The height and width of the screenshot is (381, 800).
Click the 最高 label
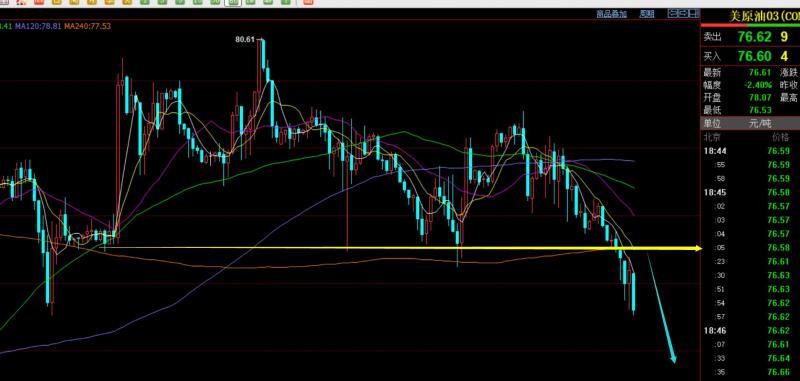pos(788,97)
